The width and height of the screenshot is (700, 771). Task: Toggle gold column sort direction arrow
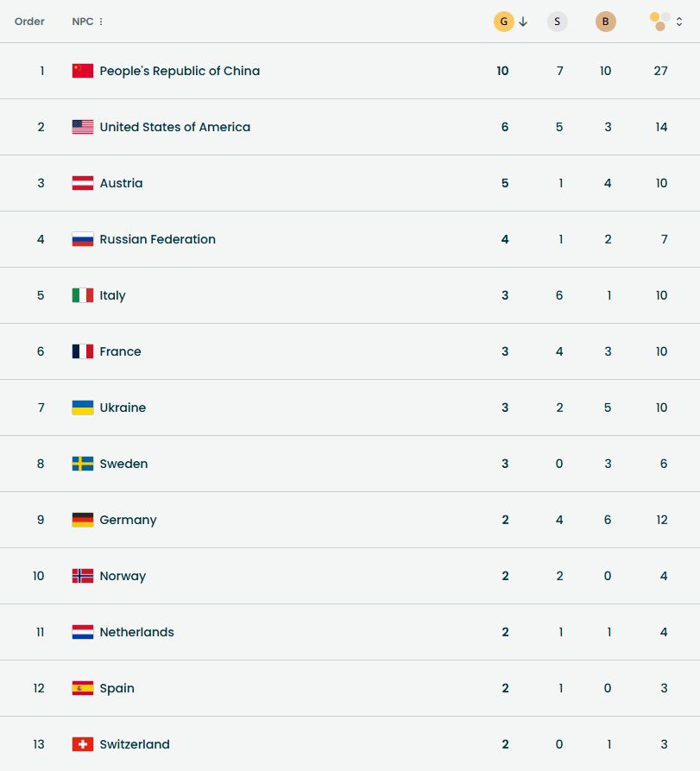(x=523, y=22)
